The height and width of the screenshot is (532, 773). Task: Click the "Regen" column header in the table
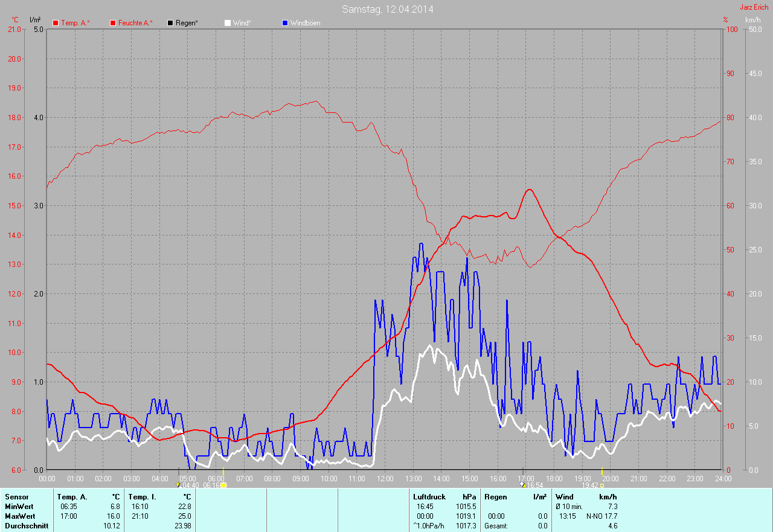click(x=495, y=496)
